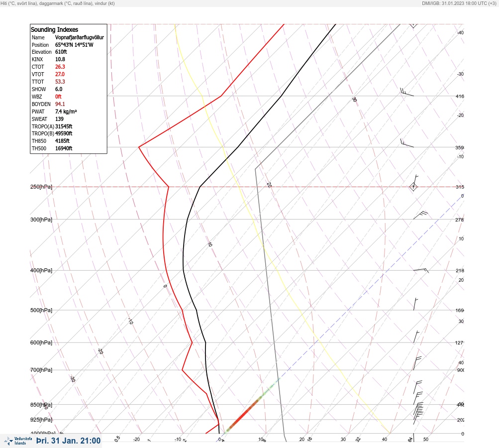Click the right-axis height label 315

pyautogui.click(x=460, y=187)
